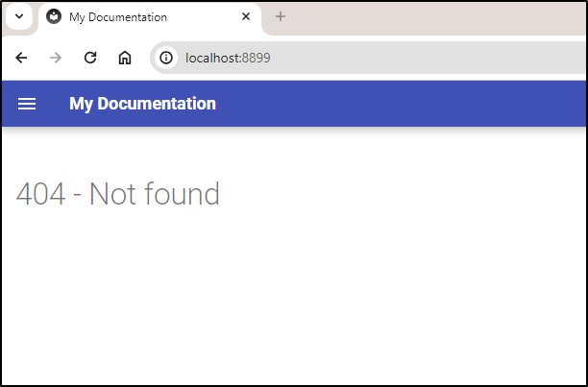The width and height of the screenshot is (588, 387).
Task: Reload the localhost page
Action: (90, 58)
